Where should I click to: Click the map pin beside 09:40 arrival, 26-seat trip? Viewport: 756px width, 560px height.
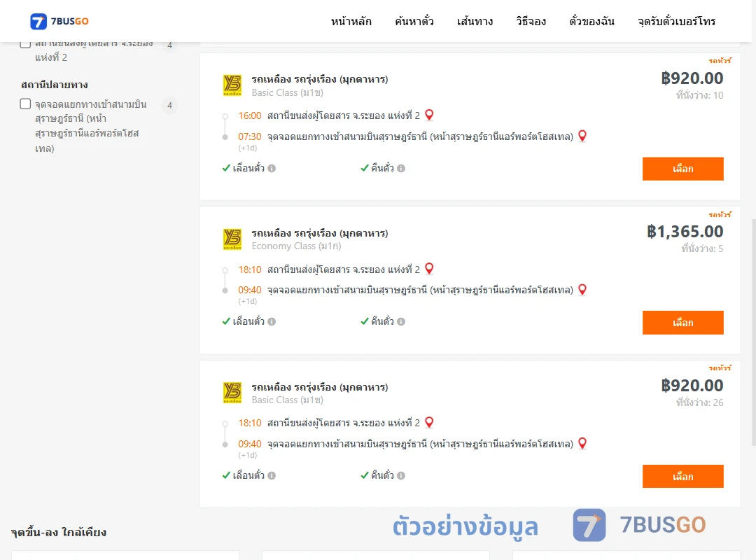[x=582, y=443]
